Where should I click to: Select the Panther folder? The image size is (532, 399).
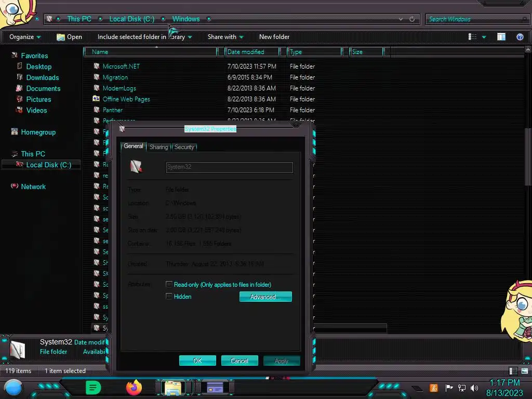113,110
